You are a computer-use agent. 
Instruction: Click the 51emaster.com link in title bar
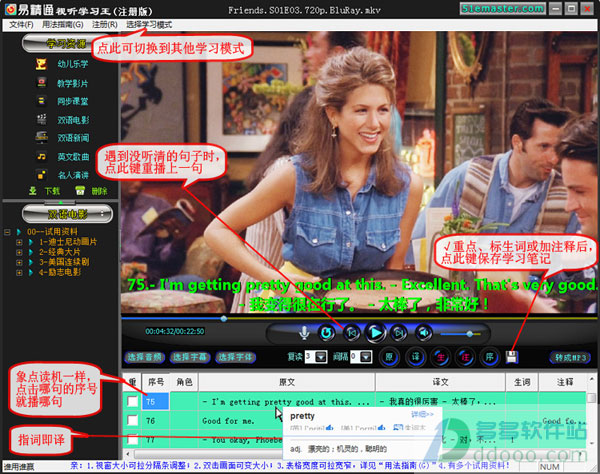(503, 8)
